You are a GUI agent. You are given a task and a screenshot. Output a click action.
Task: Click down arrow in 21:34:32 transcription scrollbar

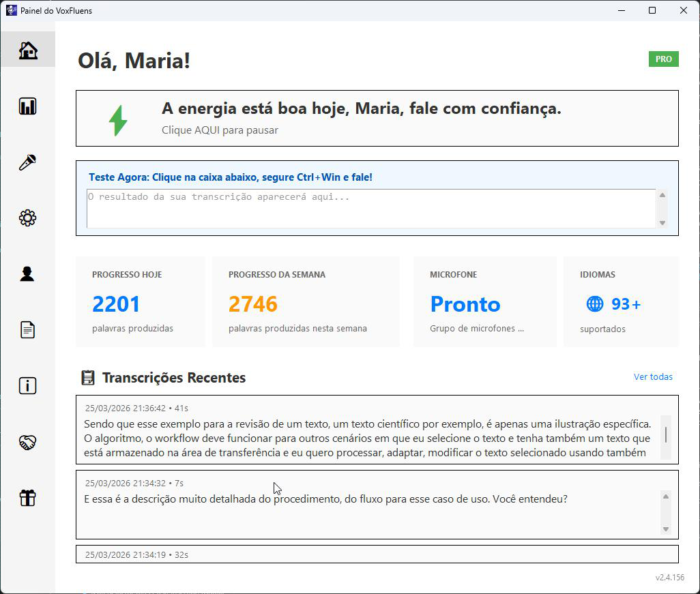tap(665, 529)
